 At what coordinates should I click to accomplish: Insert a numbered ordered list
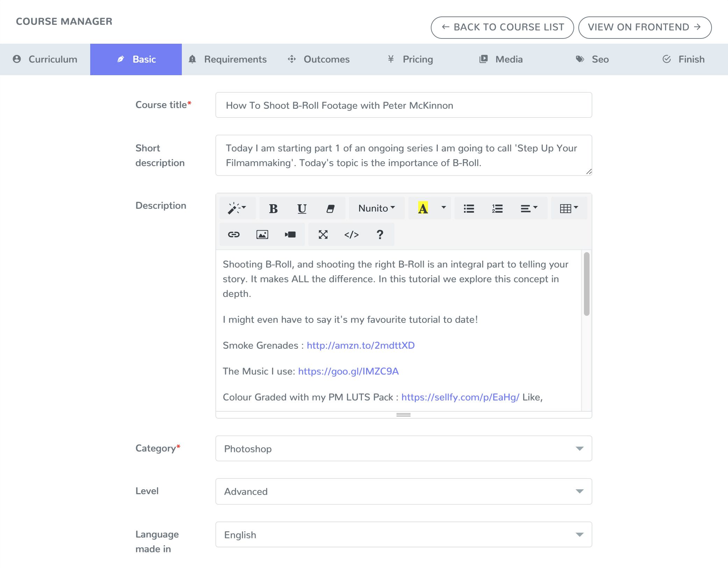tap(497, 208)
